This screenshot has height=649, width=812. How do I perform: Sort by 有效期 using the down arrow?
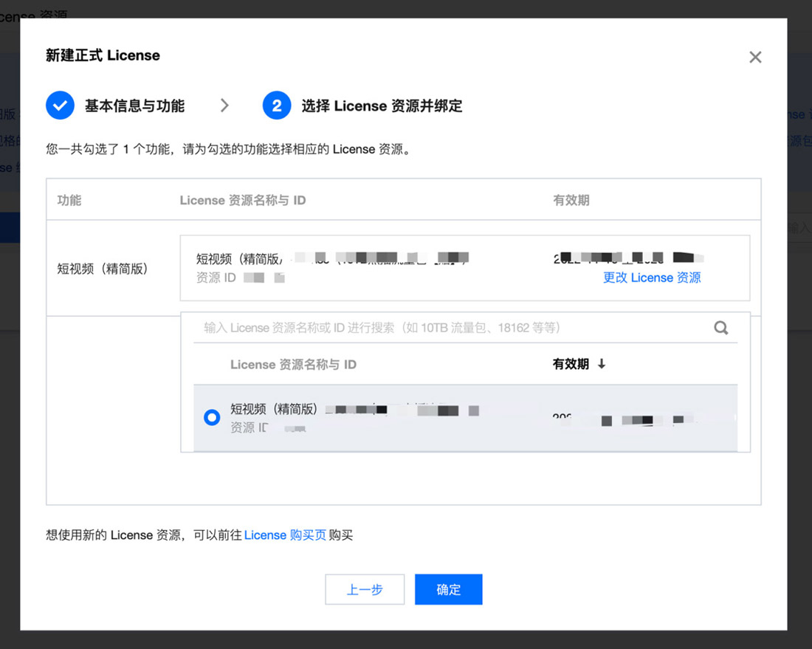602,364
